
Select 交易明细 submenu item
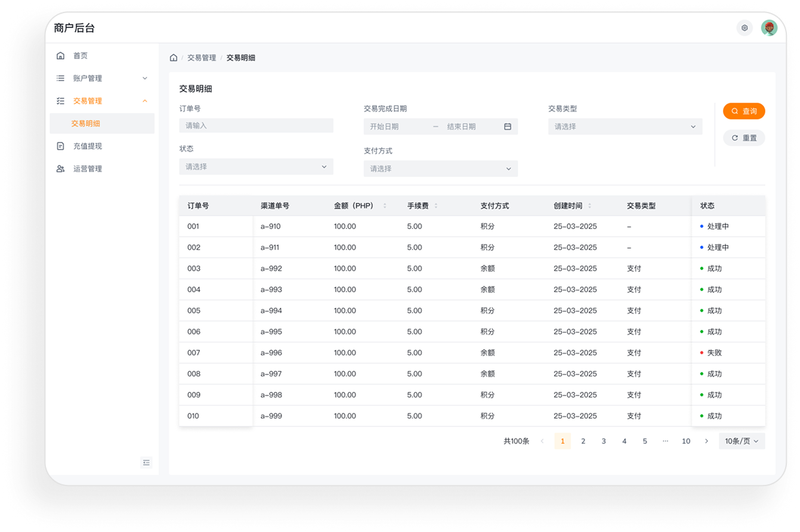coord(101,123)
